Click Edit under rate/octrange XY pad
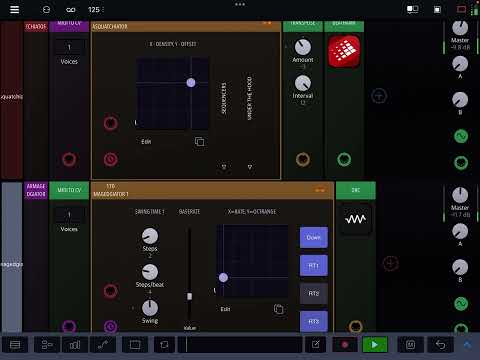 click(225, 309)
